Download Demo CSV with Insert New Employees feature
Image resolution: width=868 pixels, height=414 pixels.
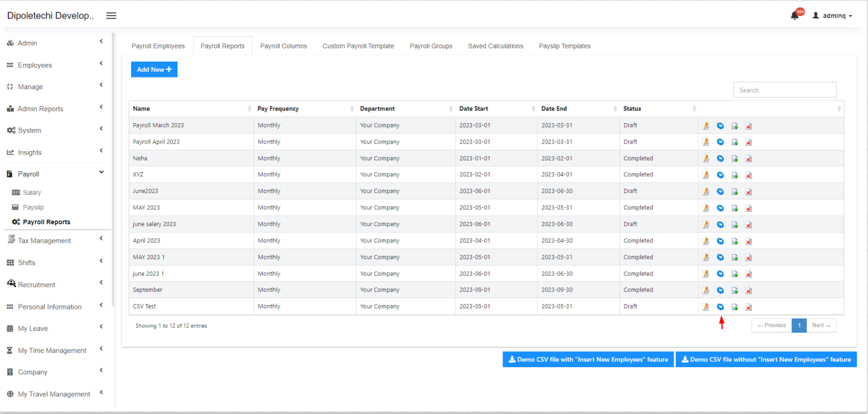pyautogui.click(x=588, y=359)
